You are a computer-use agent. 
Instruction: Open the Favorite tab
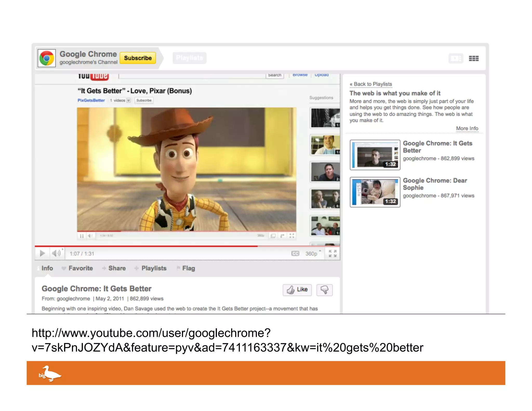pyautogui.click(x=77, y=268)
